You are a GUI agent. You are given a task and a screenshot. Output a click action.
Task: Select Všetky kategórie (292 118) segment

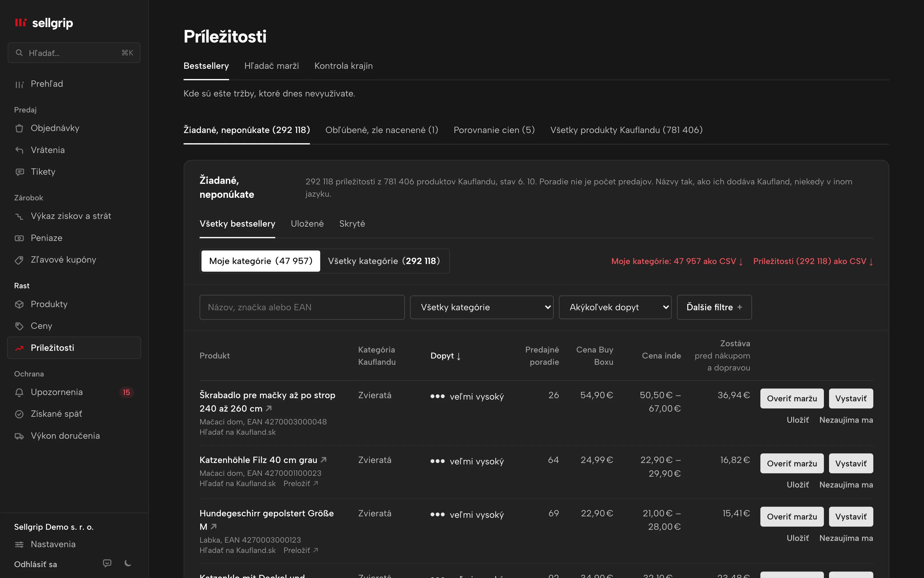coord(384,261)
